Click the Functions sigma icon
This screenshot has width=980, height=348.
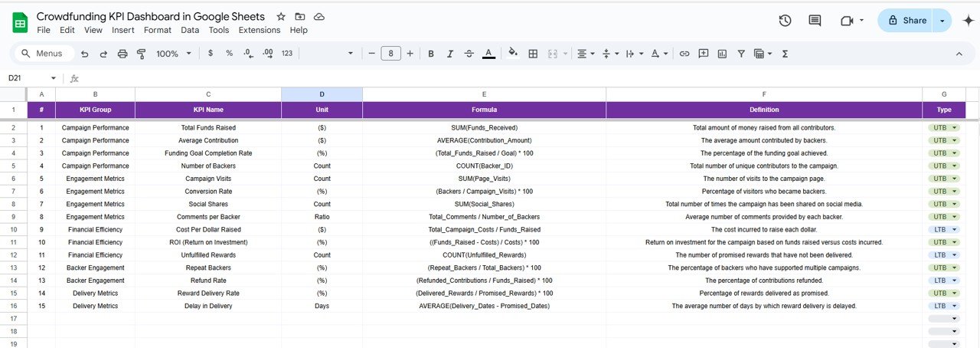pyautogui.click(x=785, y=54)
